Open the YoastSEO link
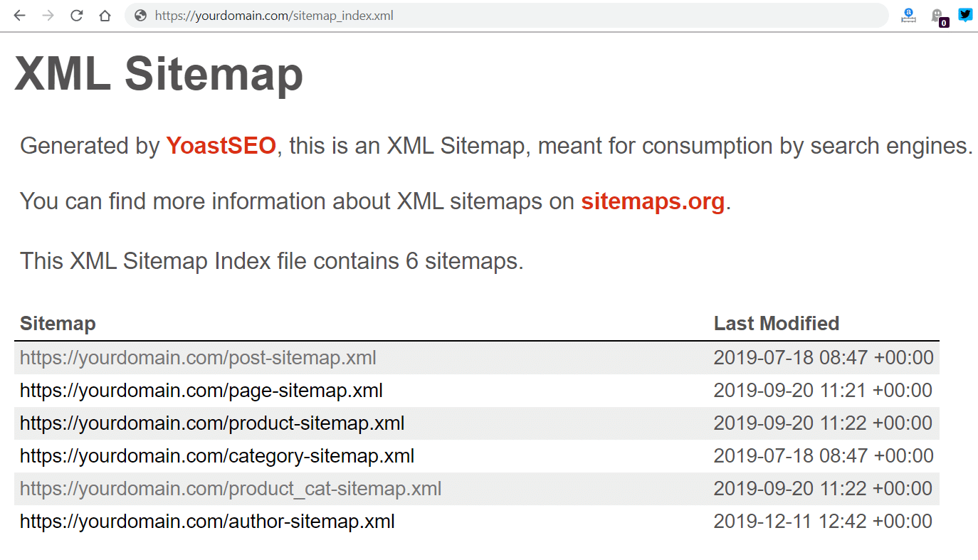Viewport: 978px width, 560px height. pos(221,146)
